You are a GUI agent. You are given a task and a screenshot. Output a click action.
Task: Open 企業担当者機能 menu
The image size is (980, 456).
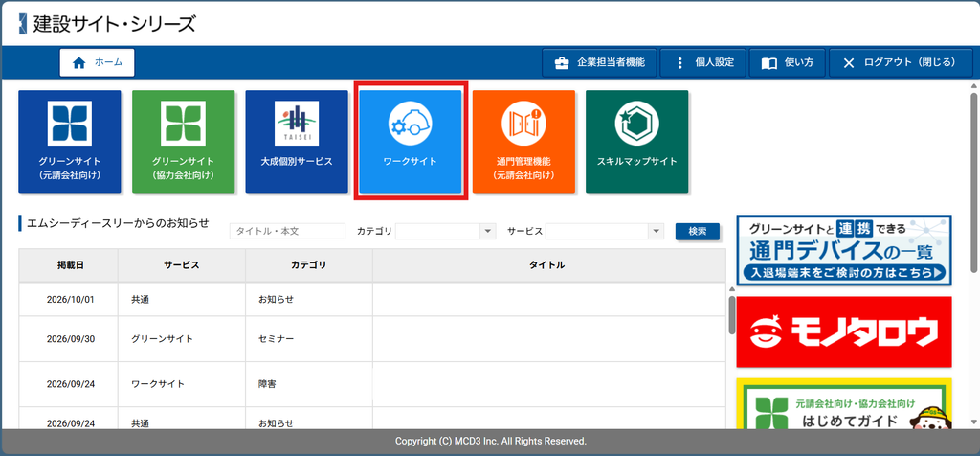[599, 62]
